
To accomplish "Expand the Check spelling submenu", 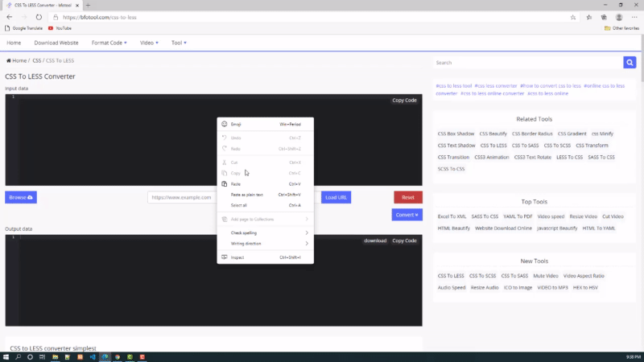I will [x=266, y=232].
